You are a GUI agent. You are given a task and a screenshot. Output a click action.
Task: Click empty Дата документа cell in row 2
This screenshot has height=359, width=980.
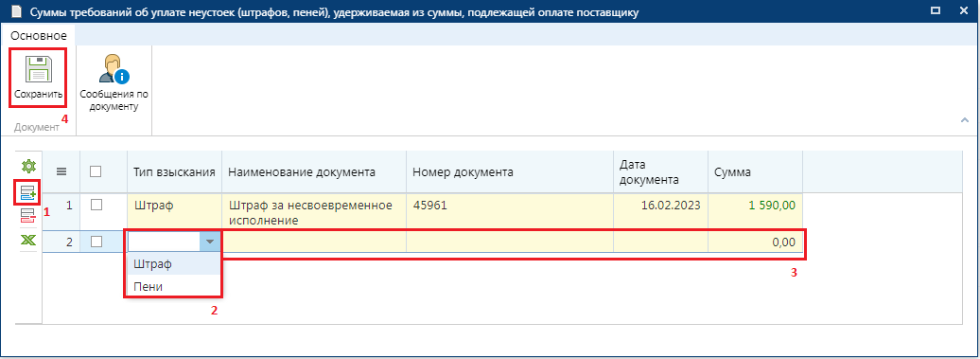click(660, 242)
